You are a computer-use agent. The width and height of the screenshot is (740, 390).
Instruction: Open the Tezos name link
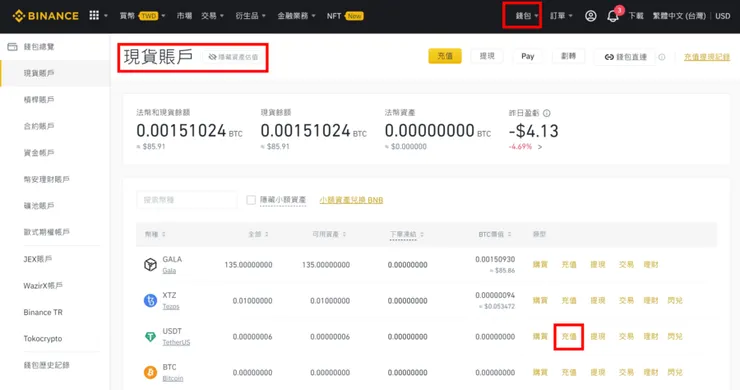(x=171, y=306)
